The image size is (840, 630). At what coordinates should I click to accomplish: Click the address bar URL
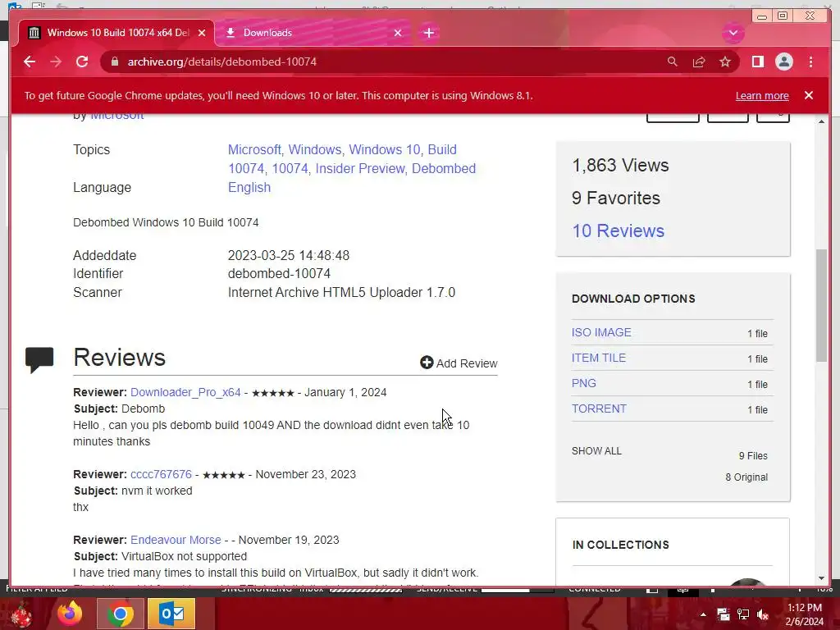[x=221, y=62]
